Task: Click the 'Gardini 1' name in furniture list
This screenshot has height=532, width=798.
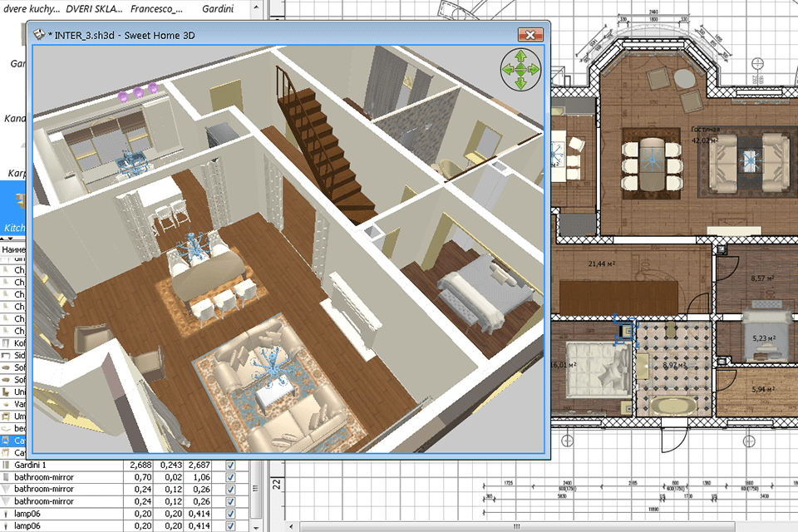Action: 30,465
